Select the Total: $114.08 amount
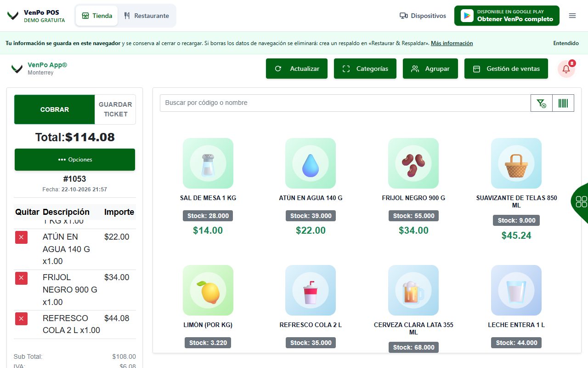 click(75, 137)
